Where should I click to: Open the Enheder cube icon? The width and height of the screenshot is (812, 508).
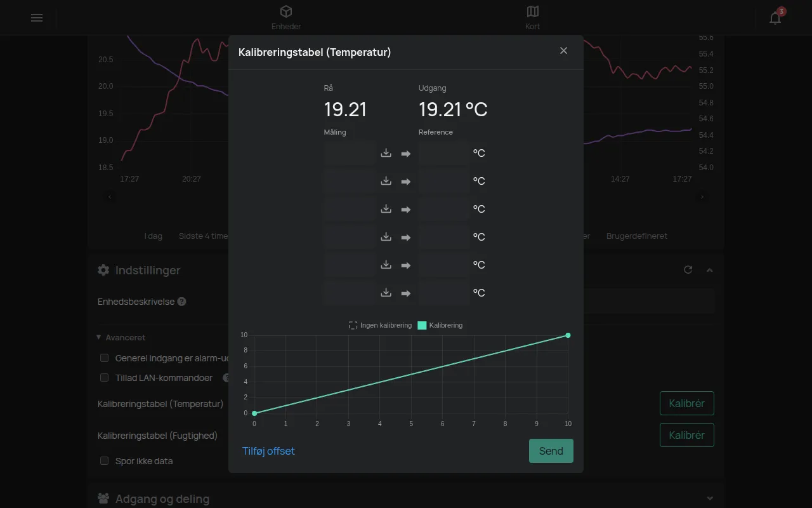coord(286,11)
